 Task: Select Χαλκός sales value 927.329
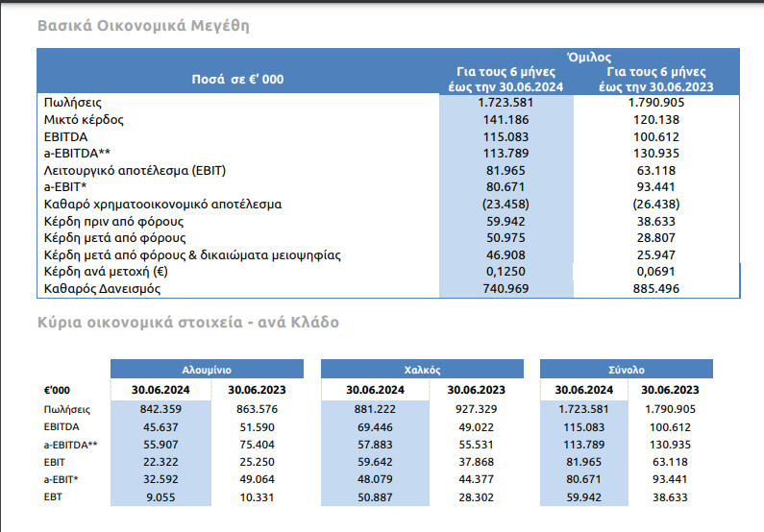[476, 409]
